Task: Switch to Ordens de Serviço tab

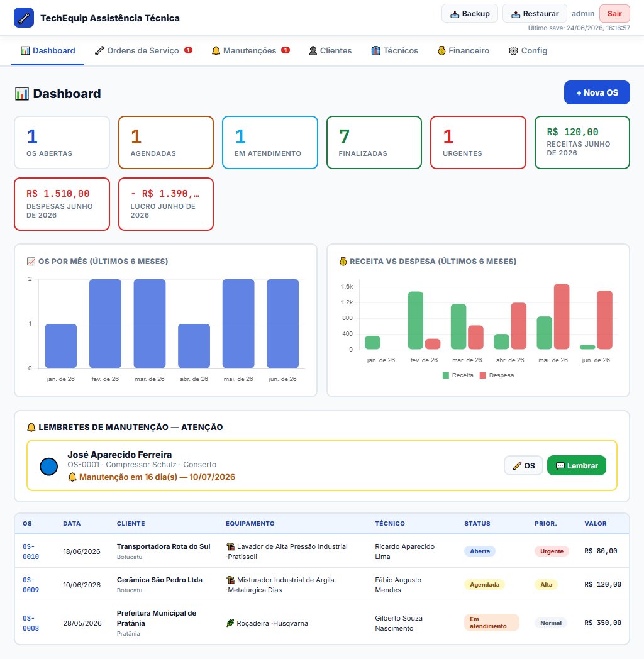Action: (143, 51)
